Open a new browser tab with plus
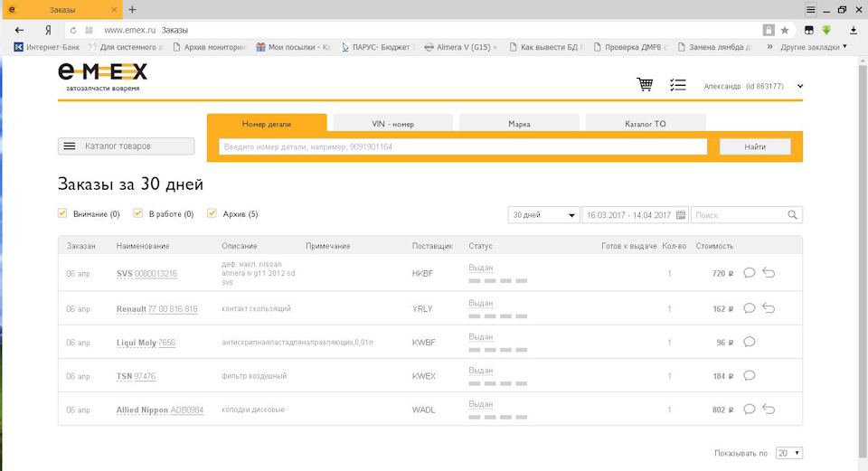Viewport: 868px width, 471px height. coord(132,9)
